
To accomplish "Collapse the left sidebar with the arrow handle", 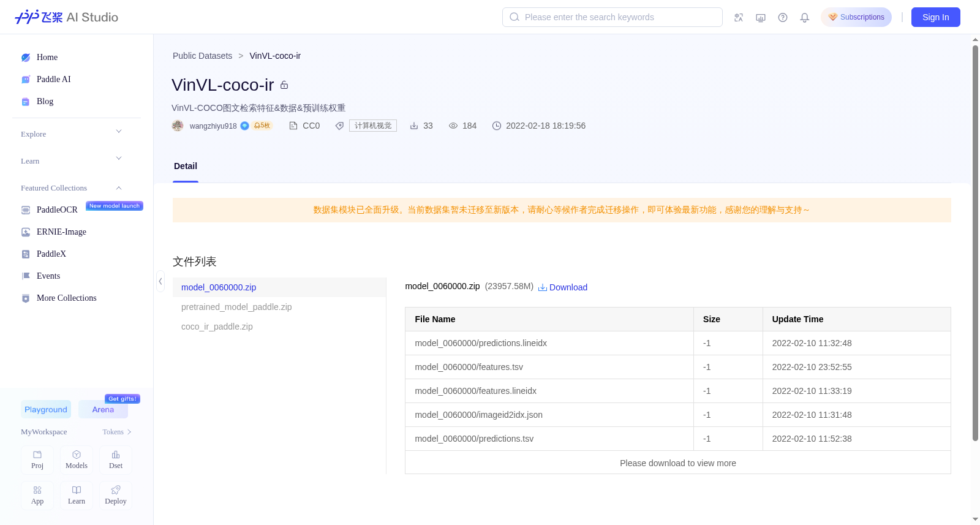I will pos(160,281).
